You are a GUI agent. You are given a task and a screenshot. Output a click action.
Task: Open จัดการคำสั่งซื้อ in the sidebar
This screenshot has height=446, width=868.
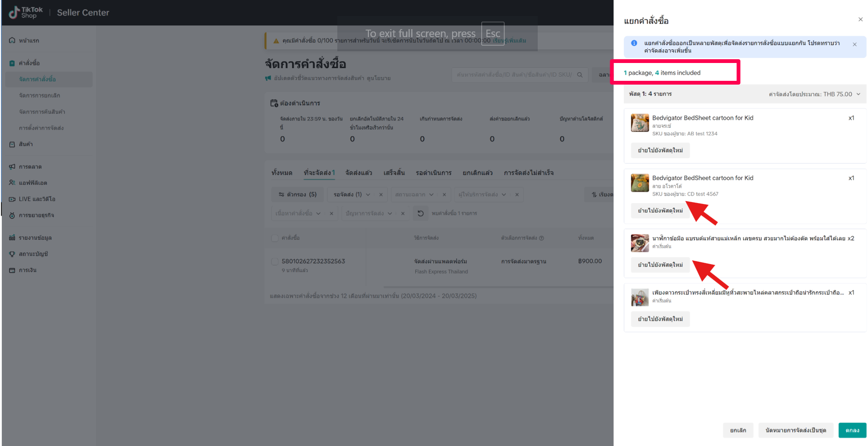(49, 79)
